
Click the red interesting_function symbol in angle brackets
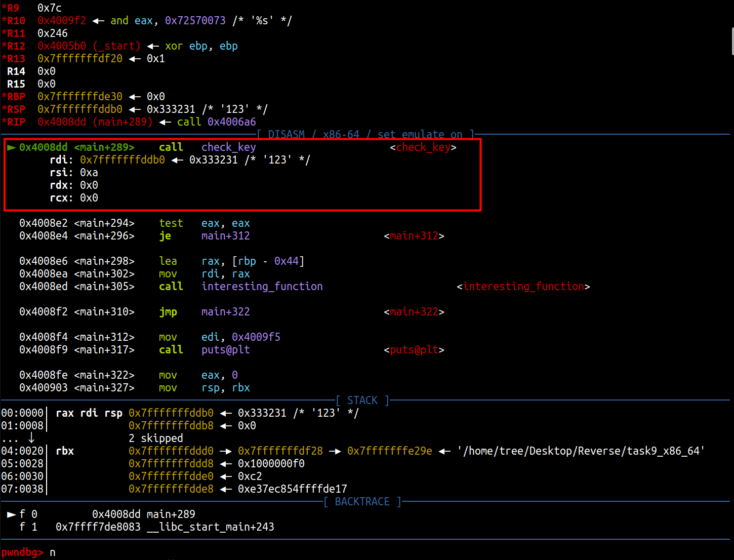click(523, 287)
